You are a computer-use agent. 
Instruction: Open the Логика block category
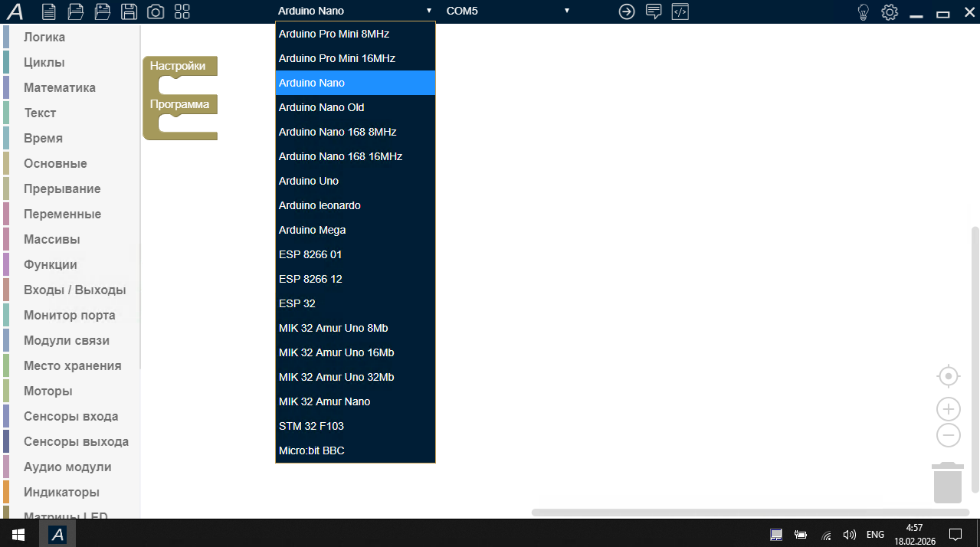[44, 37]
